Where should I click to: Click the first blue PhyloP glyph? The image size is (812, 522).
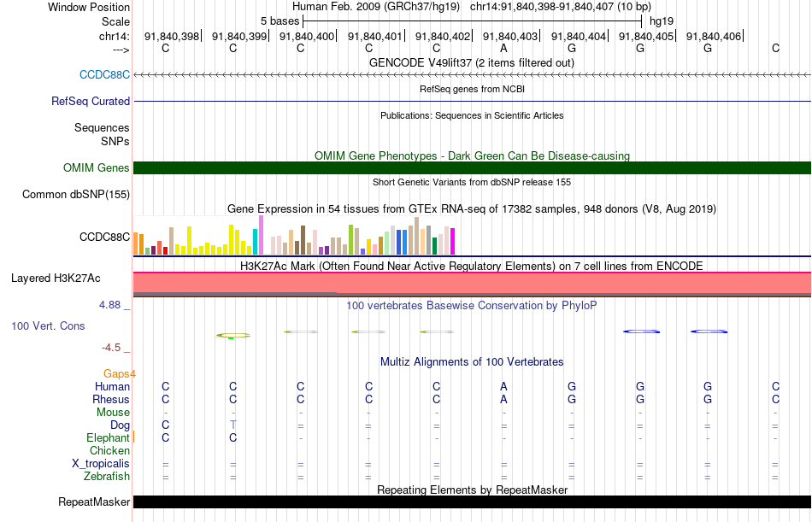641,331
